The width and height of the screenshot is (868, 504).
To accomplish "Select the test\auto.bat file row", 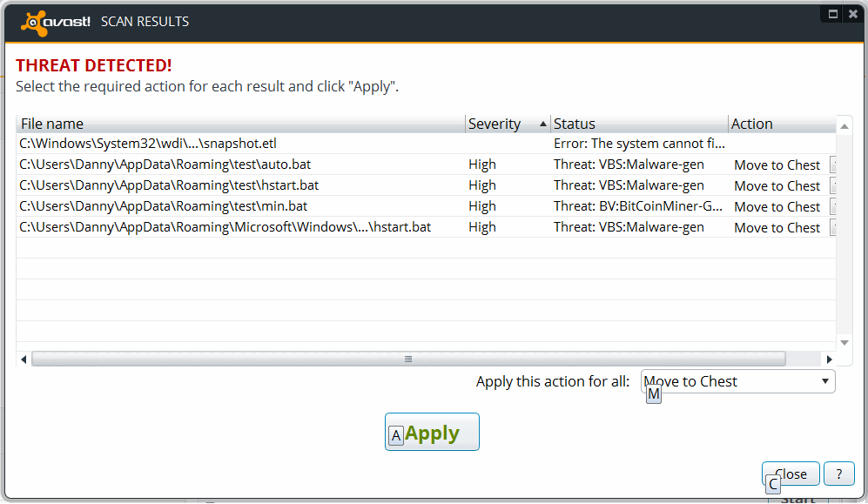I will coord(426,165).
